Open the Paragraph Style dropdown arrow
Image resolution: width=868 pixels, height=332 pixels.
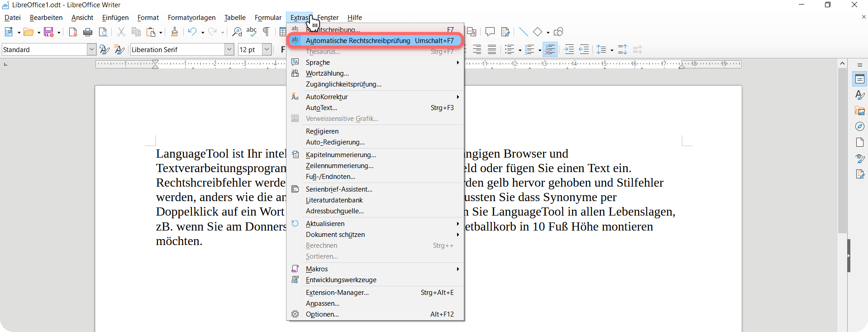tap(91, 49)
